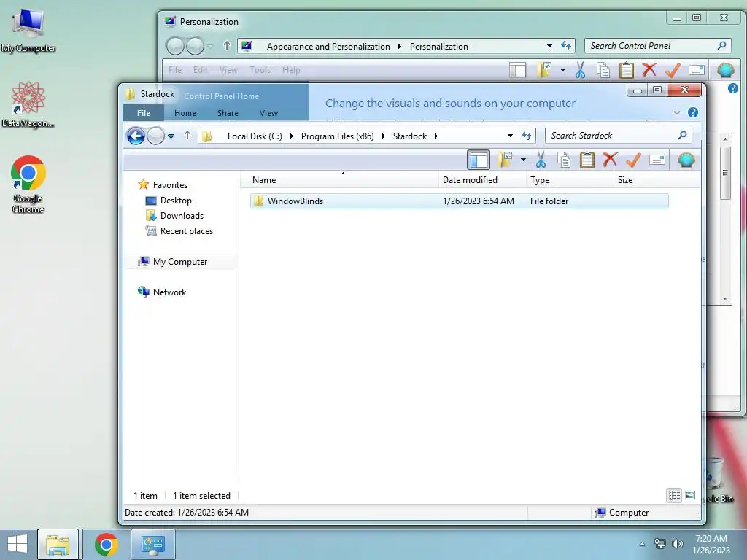Click the red X Delete icon in Personalization window
This screenshot has height=560, width=747.
[x=649, y=71]
